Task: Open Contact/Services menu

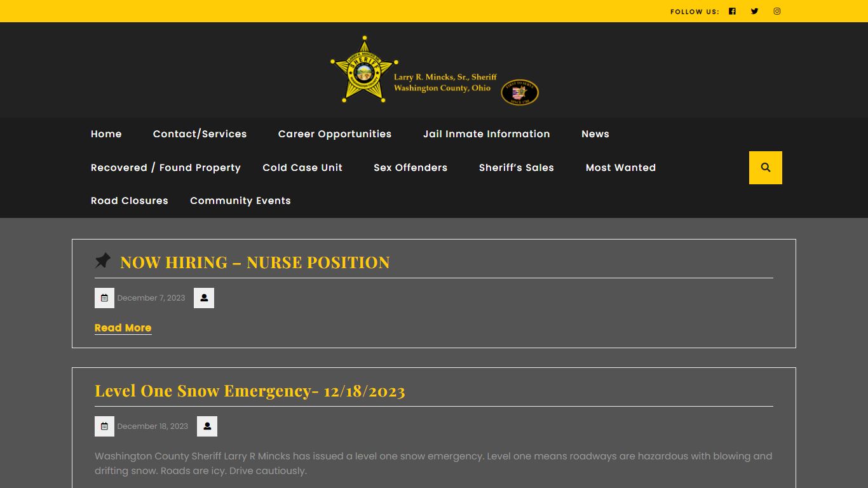Action: click(x=200, y=134)
